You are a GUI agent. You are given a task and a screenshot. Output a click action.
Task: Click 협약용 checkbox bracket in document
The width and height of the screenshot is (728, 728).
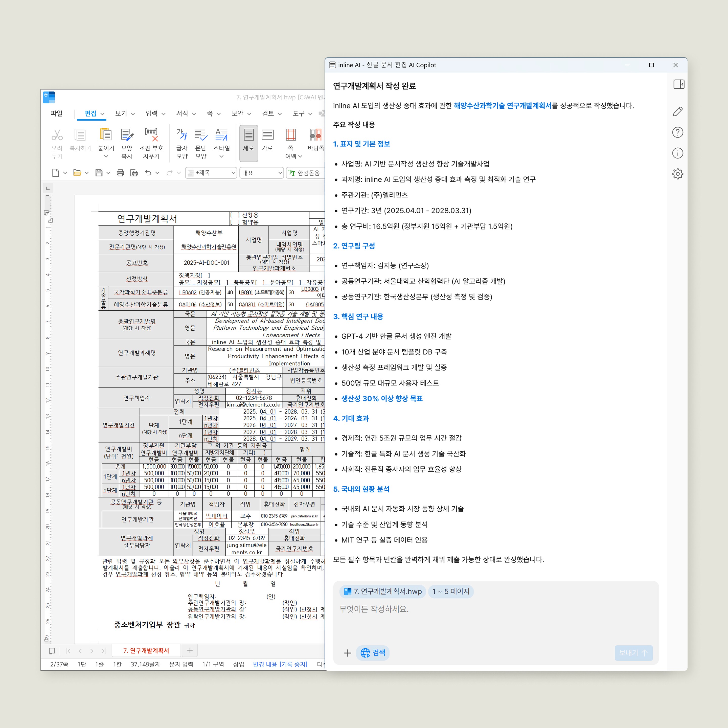click(235, 222)
